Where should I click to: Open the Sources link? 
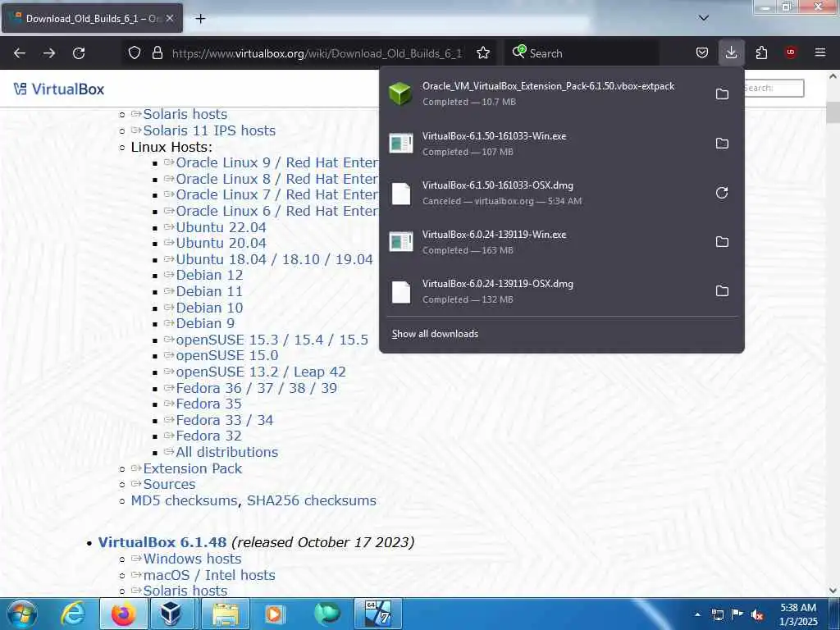click(x=169, y=484)
